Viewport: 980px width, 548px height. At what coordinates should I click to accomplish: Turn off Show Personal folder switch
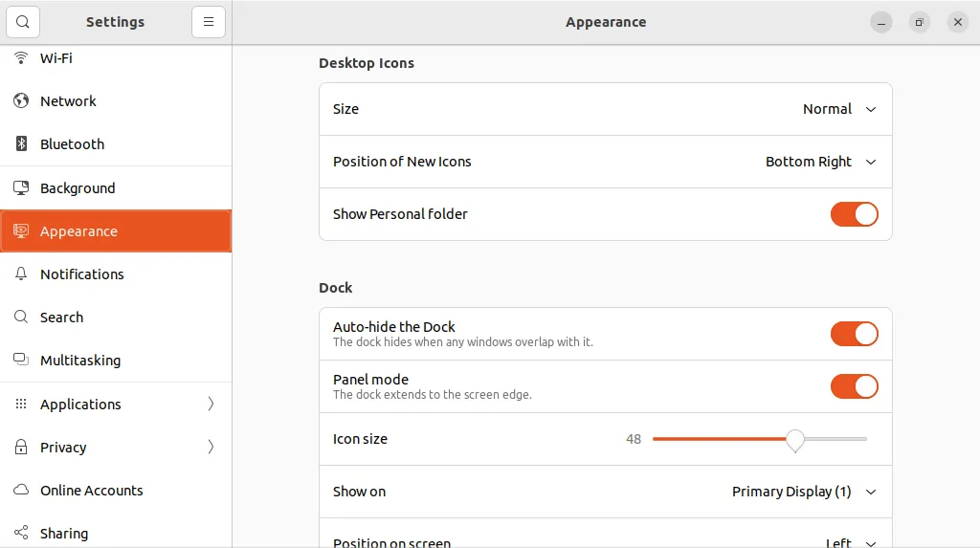pyautogui.click(x=854, y=214)
